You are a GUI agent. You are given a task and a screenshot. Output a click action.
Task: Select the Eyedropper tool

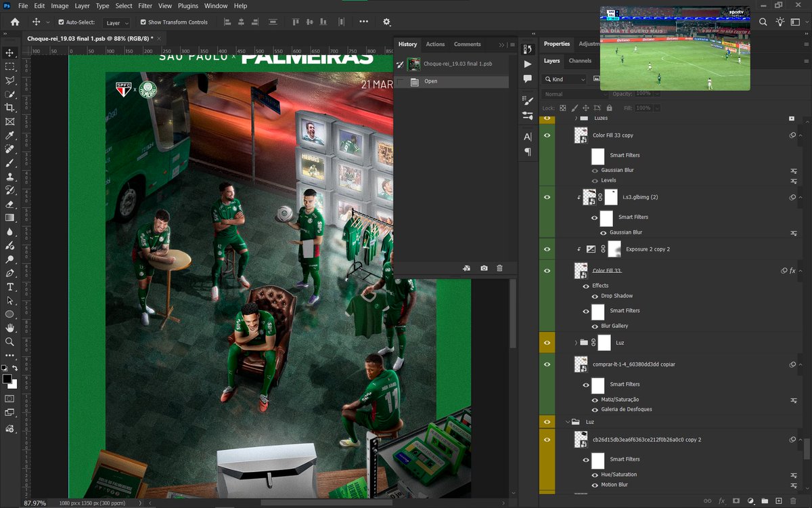pyautogui.click(x=9, y=135)
